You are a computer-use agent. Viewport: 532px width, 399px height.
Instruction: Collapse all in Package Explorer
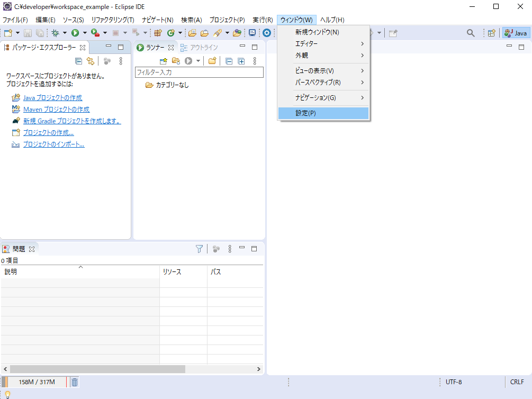pyautogui.click(x=78, y=61)
